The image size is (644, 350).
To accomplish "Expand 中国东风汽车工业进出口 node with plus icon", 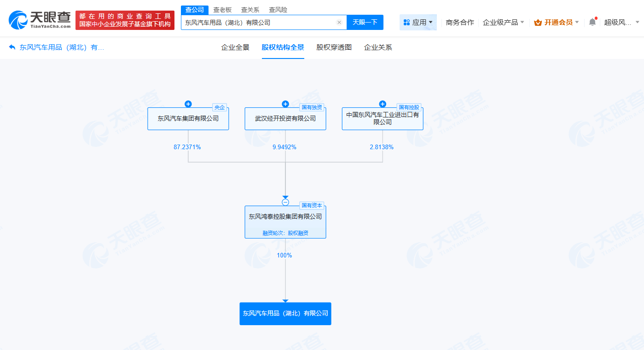I will click(x=383, y=104).
